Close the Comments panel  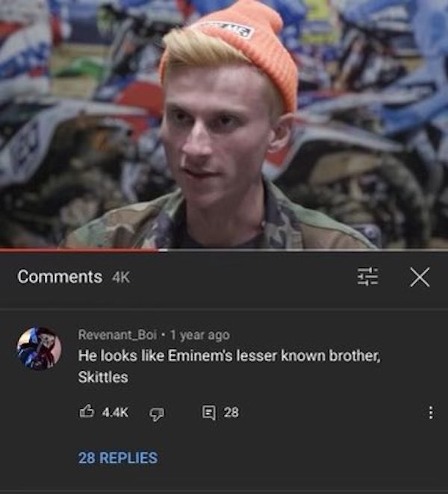(420, 278)
